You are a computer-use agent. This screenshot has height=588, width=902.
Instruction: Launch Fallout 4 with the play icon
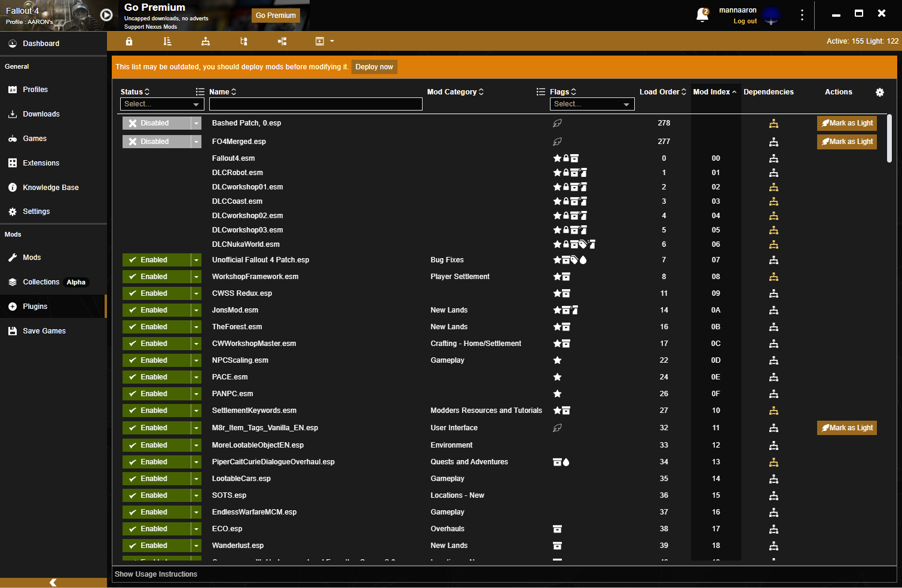[x=106, y=16]
